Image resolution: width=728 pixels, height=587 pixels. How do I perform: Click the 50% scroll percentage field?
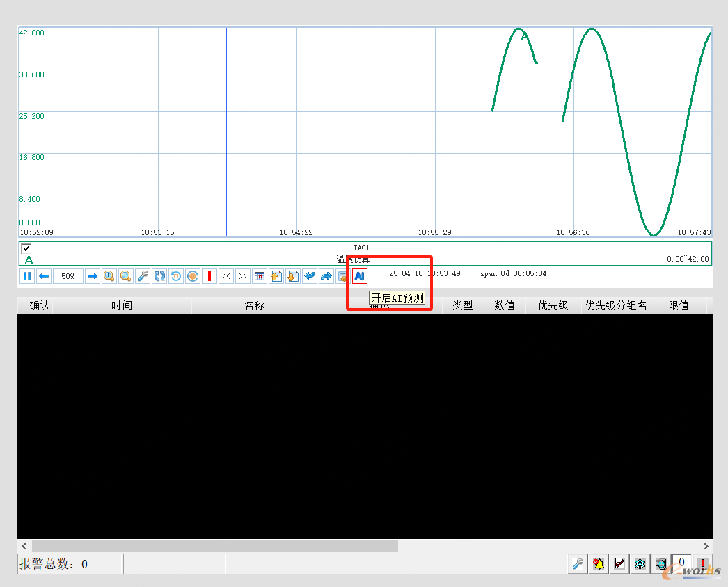(68, 276)
